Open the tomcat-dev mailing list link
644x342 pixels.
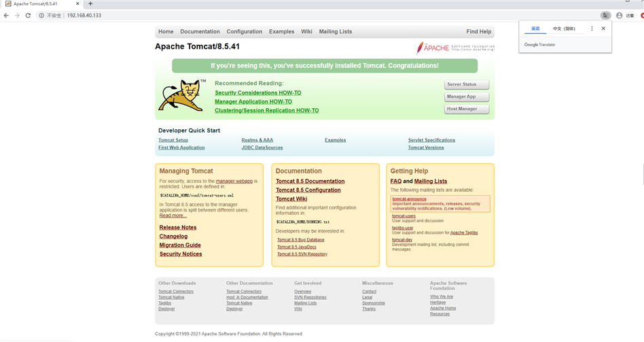[402, 239]
